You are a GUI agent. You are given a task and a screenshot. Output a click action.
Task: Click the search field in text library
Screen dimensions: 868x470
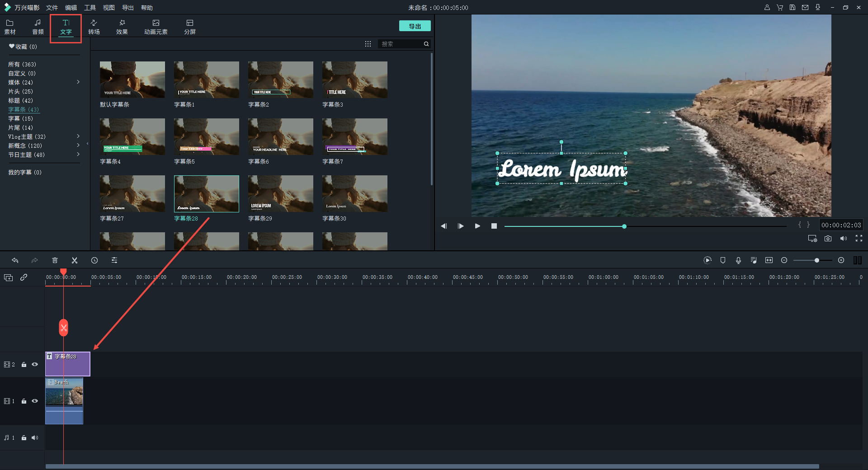[x=401, y=44]
